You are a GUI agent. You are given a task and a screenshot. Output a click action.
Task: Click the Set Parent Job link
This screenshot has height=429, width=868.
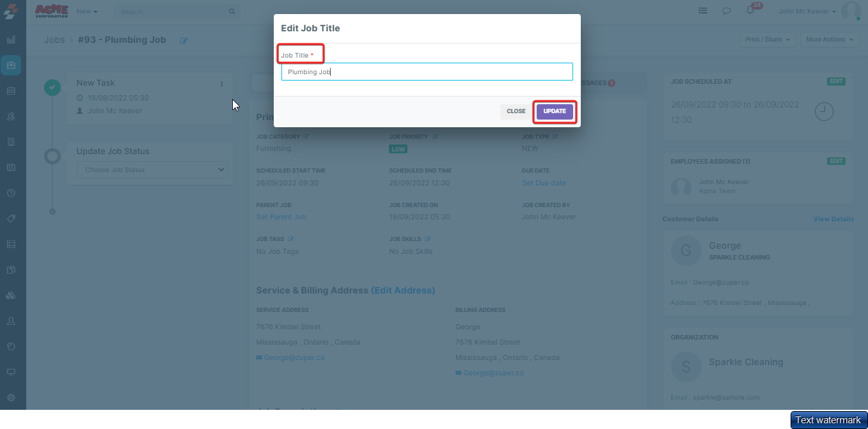[281, 217]
